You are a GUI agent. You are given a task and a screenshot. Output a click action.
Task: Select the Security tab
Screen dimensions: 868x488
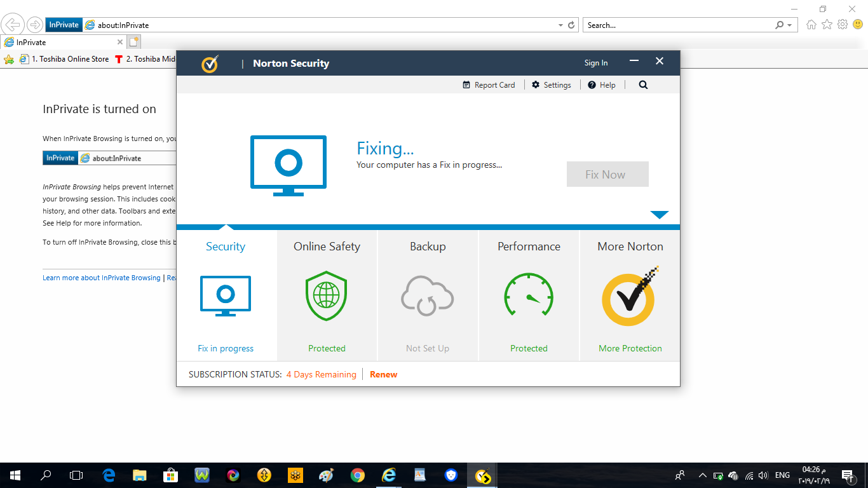pyautogui.click(x=226, y=247)
